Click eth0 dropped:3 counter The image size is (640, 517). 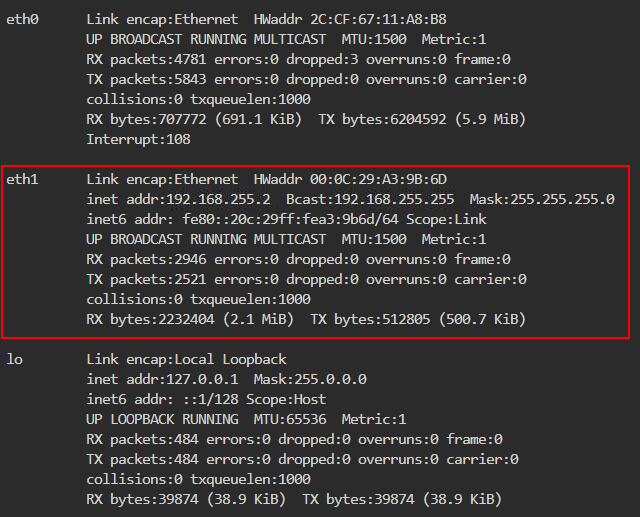tap(322, 59)
